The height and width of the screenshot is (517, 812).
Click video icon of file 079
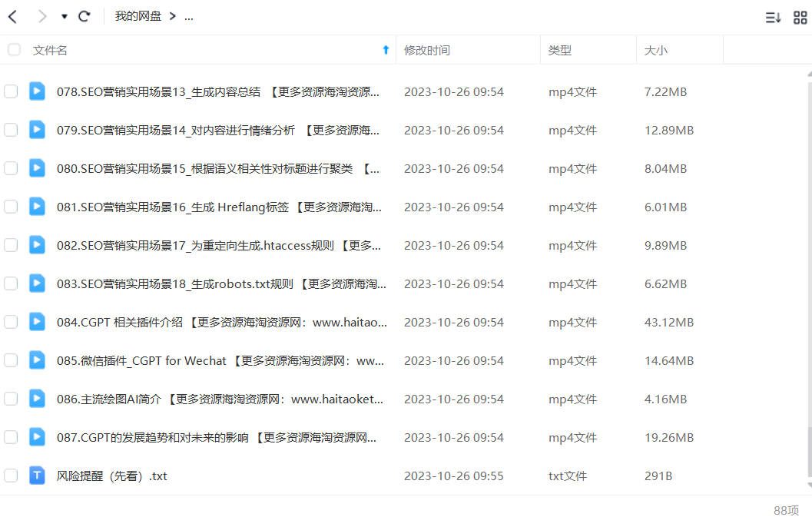37,130
